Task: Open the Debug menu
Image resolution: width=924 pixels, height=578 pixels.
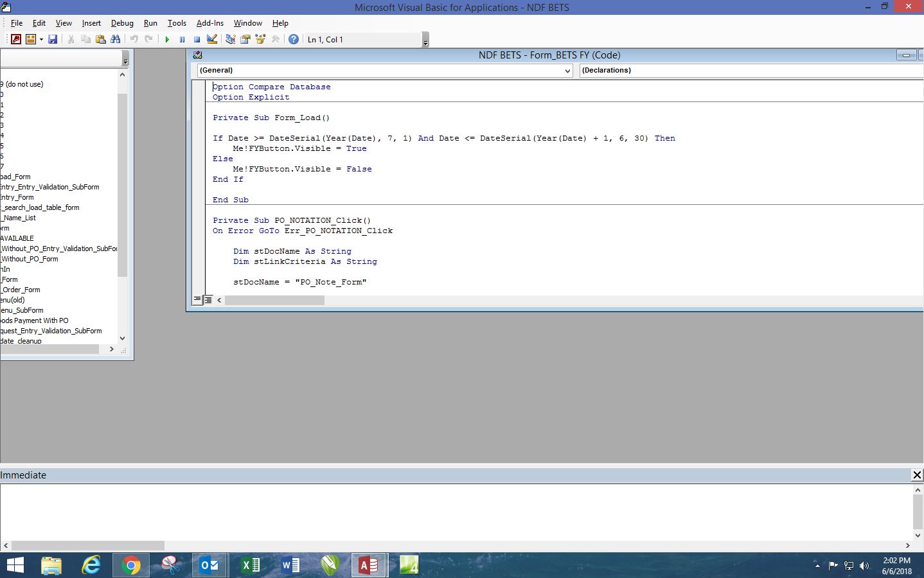Action: (x=122, y=23)
